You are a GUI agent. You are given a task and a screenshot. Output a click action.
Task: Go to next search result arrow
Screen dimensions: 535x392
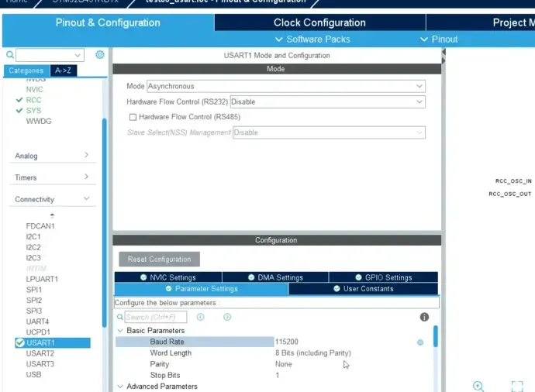(x=227, y=317)
